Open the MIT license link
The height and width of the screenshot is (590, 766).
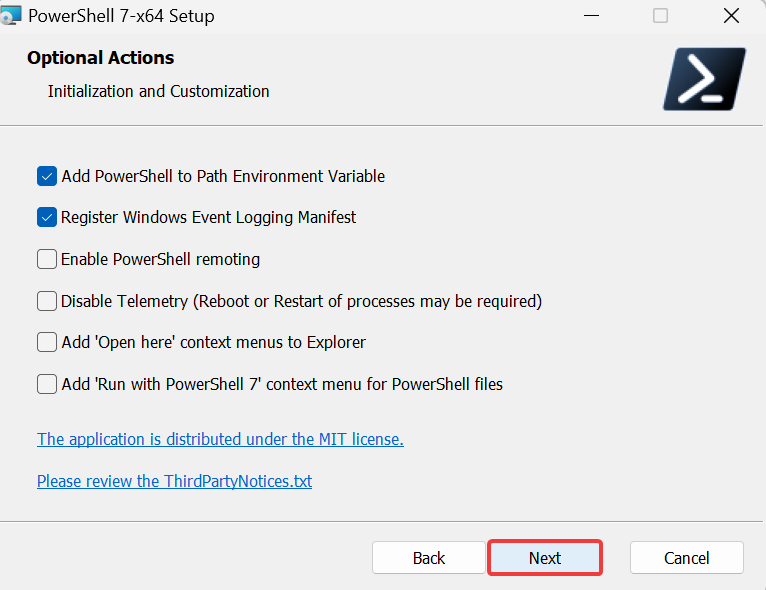[220, 439]
